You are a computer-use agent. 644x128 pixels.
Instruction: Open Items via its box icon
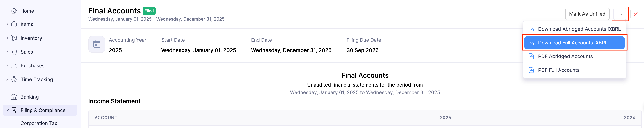[x=14, y=24]
